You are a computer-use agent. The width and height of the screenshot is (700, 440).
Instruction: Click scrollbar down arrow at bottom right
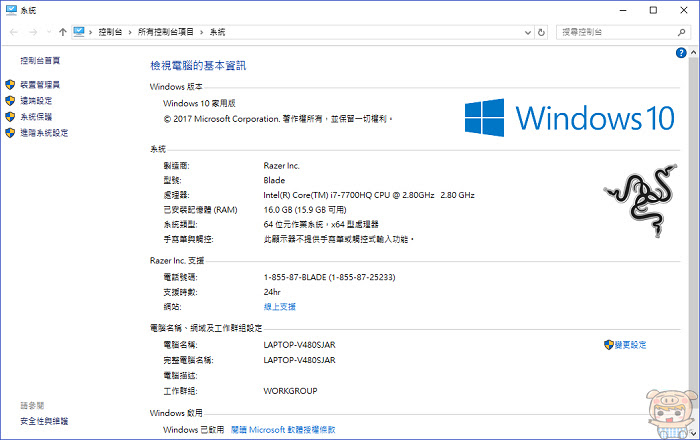coord(693,433)
